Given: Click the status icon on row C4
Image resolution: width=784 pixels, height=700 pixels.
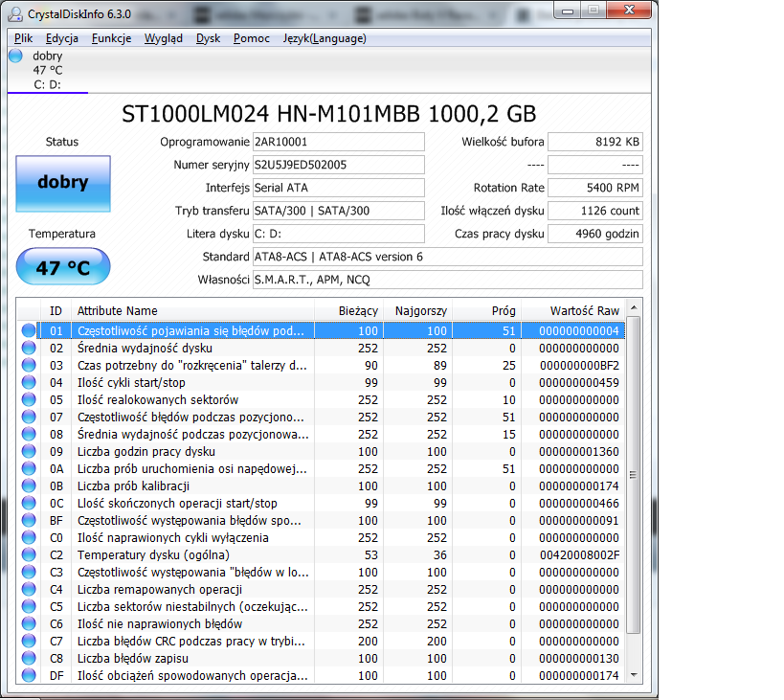Looking at the screenshot, I should [29, 589].
